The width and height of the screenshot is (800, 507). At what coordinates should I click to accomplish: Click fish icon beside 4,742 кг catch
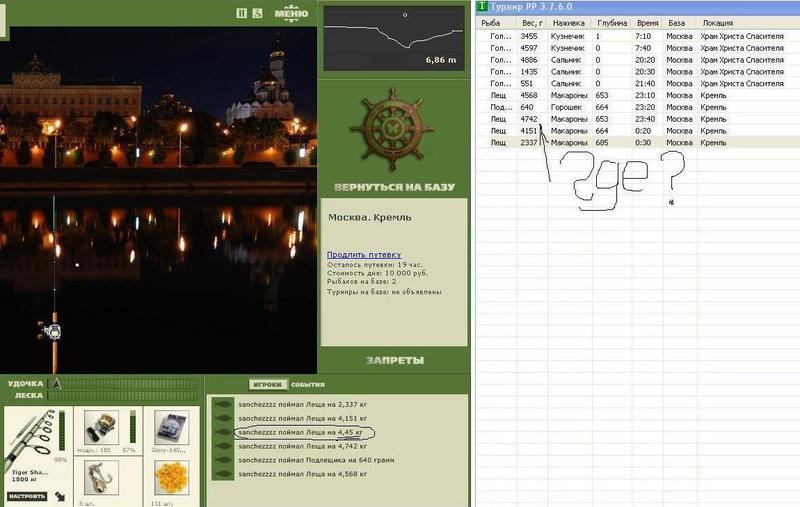(x=223, y=446)
